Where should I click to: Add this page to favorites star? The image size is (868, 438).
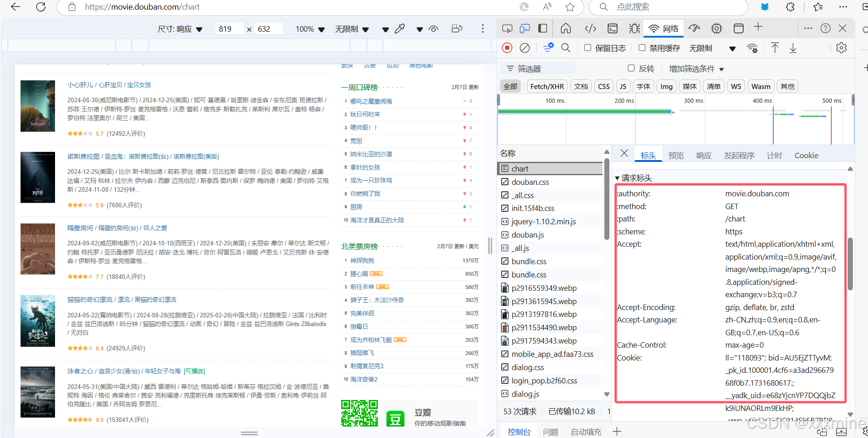click(570, 7)
